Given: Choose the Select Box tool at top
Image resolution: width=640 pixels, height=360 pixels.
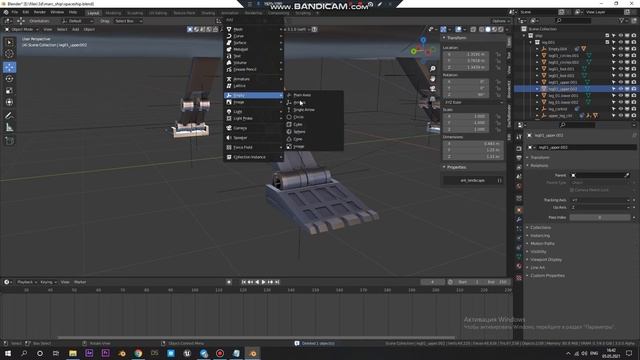Looking at the screenshot, I should pos(9,42).
